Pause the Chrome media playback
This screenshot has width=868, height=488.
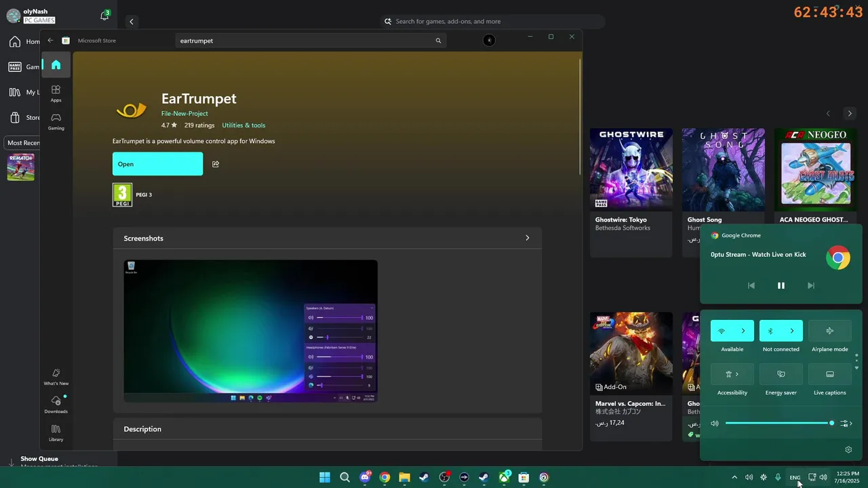click(x=781, y=286)
